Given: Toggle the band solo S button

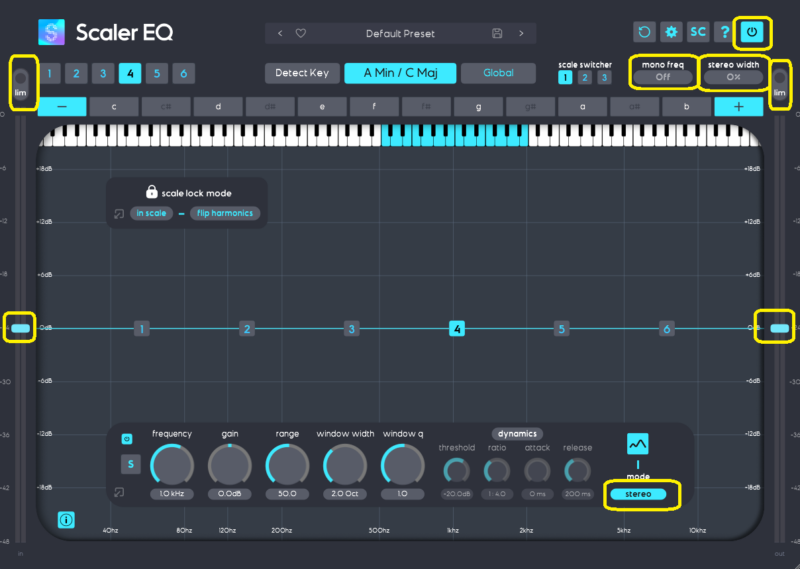Looking at the screenshot, I should pos(130,464).
